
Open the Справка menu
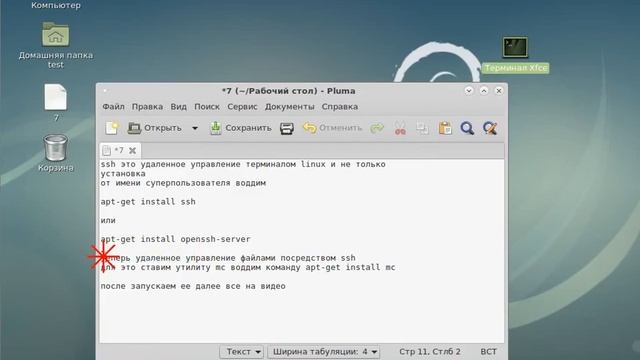(x=340, y=107)
